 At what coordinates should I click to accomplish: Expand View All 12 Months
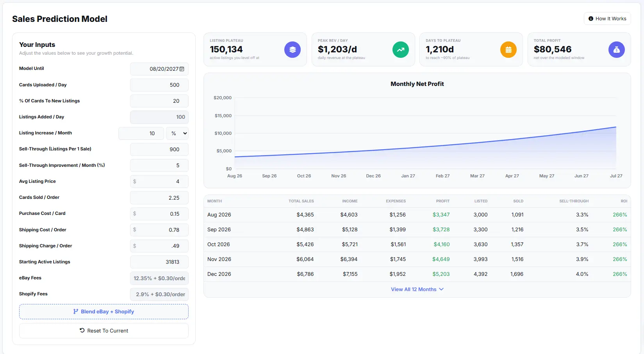click(417, 289)
